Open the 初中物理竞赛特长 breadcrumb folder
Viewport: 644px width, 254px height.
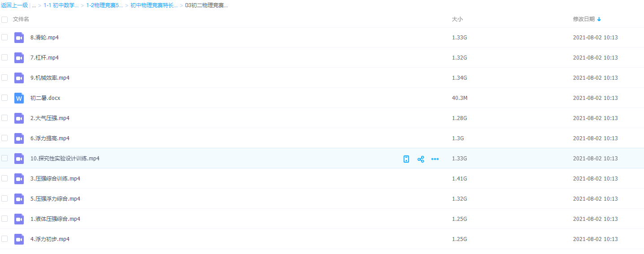[154, 5]
